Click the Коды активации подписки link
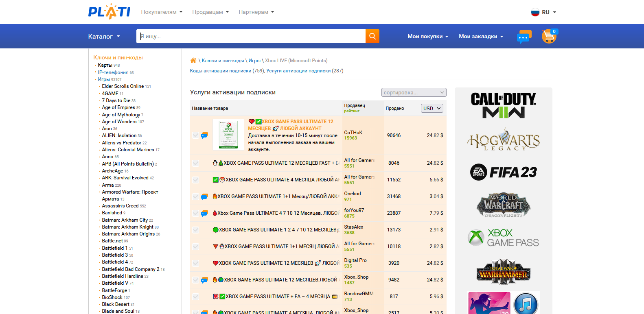Viewport: 644px width, 314px height. tap(221, 71)
